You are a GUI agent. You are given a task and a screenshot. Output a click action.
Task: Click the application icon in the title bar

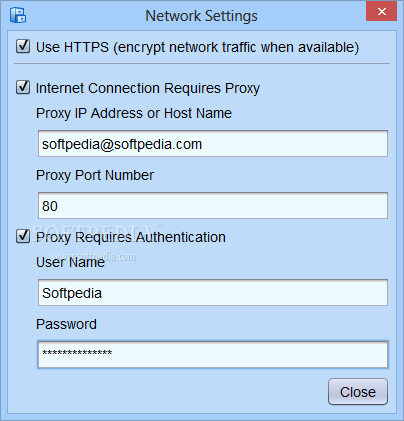click(x=18, y=15)
